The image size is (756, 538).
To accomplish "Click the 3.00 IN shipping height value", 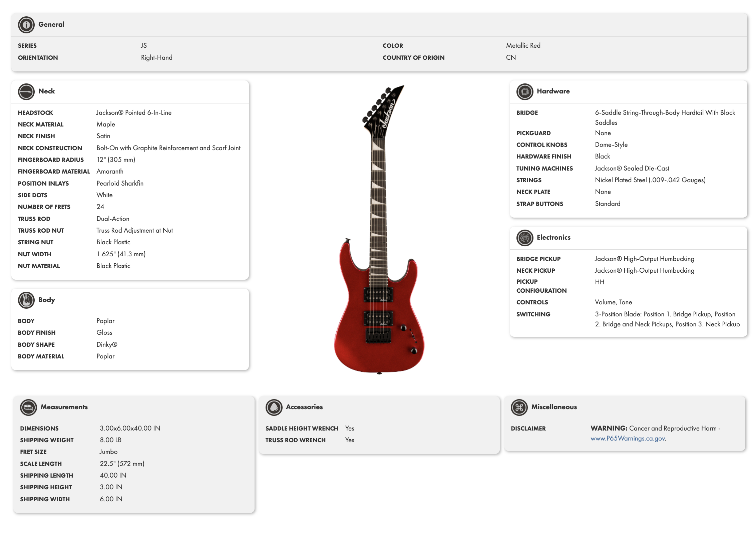I will tap(111, 487).
